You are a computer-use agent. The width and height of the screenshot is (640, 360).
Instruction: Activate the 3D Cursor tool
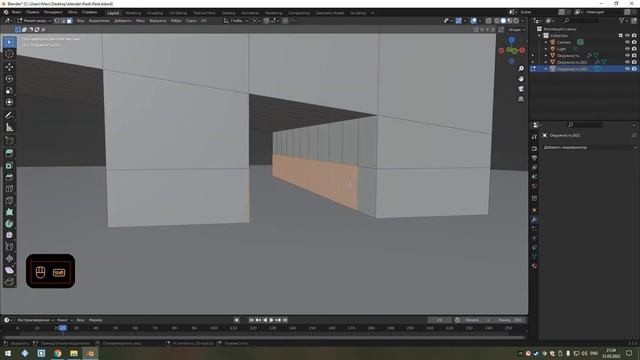[9, 53]
